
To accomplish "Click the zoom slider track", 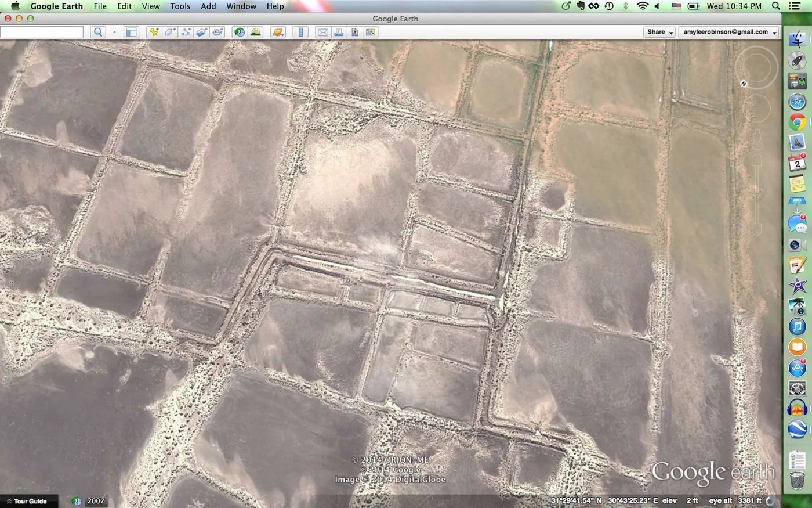I will click(x=756, y=196).
